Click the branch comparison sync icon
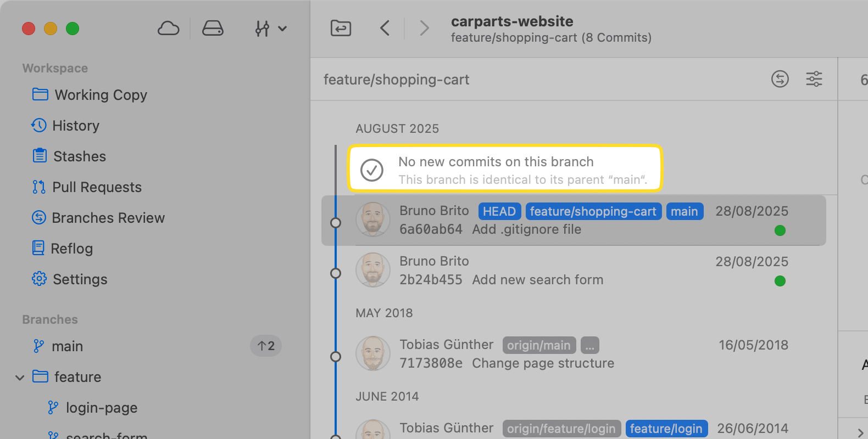Viewport: 868px width, 439px height. (780, 79)
